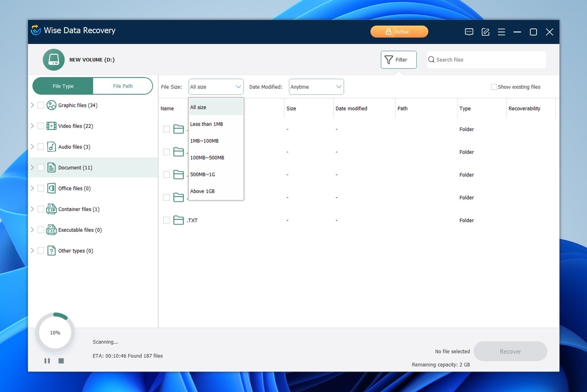
Task: Tick the Video files checkbox
Action: (x=41, y=126)
